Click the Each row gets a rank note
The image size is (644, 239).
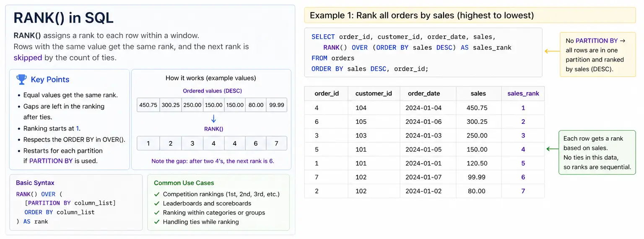(597, 152)
